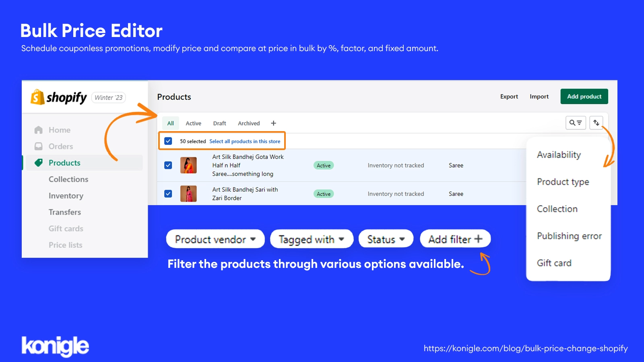This screenshot has width=644, height=362.
Task: Open Gift cards in the sidebar
Action: point(66,228)
